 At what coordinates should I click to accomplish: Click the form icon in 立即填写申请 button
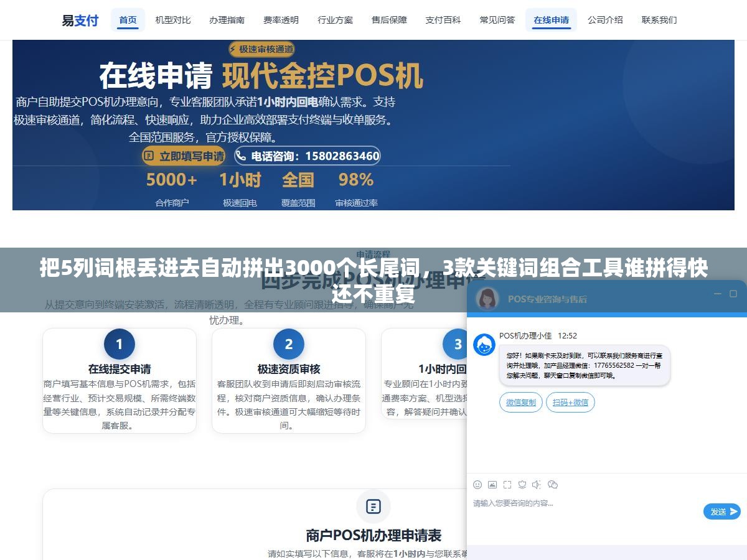pos(149,156)
